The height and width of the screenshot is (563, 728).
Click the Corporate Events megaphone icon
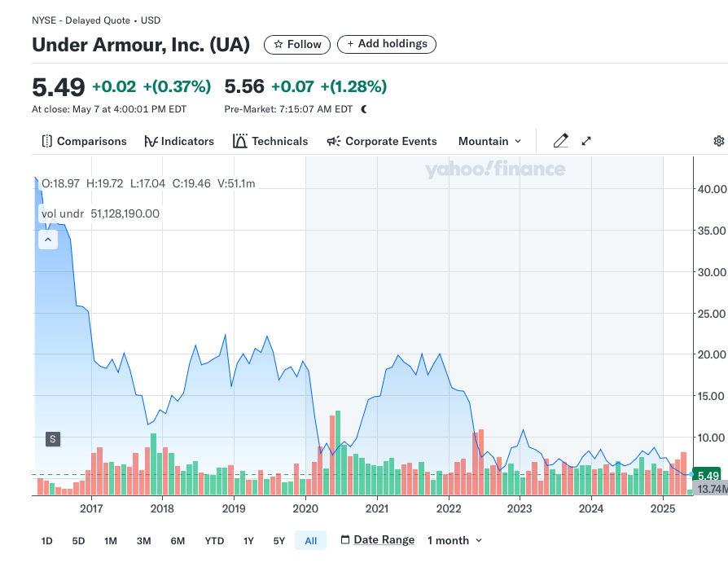tap(334, 141)
